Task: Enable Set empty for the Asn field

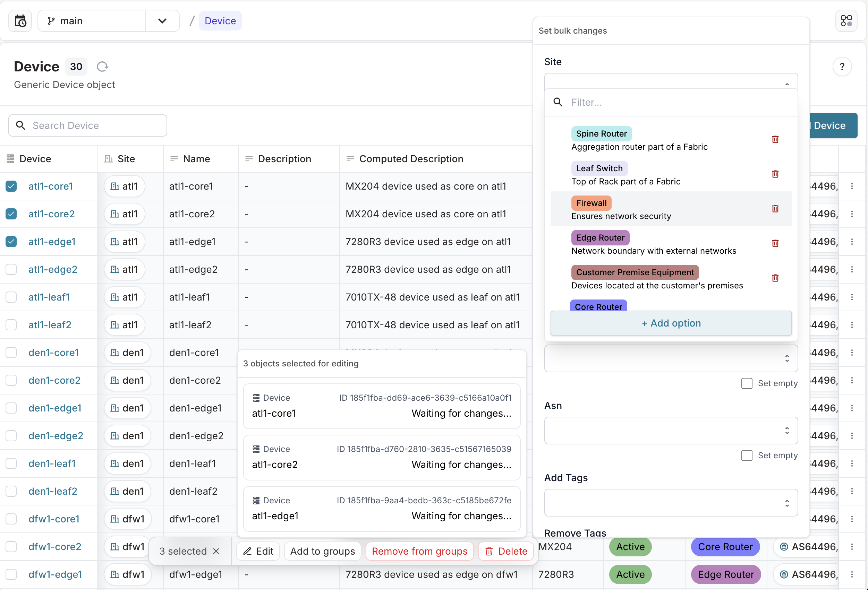Action: click(747, 455)
